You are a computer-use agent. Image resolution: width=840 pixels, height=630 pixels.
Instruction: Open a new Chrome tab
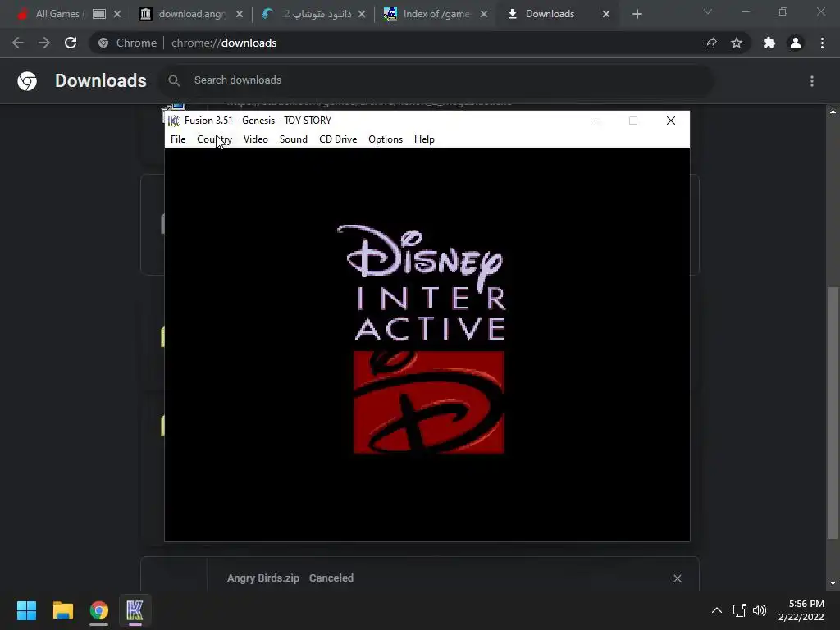pos(637,14)
